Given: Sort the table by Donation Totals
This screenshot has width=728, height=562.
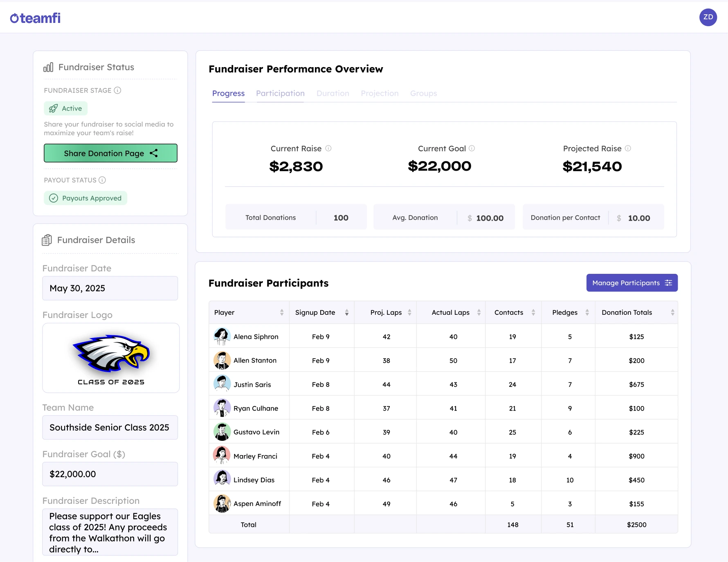Looking at the screenshot, I should click(x=673, y=312).
